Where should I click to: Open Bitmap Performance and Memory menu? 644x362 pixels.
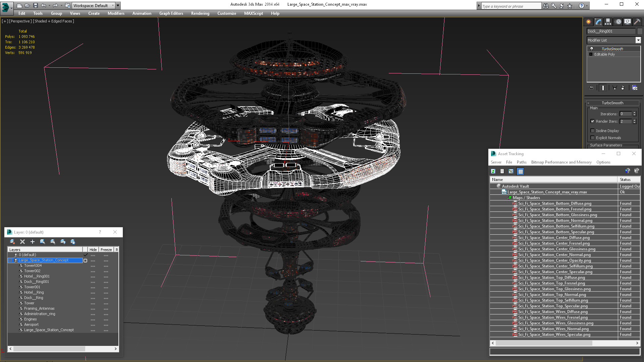561,162
